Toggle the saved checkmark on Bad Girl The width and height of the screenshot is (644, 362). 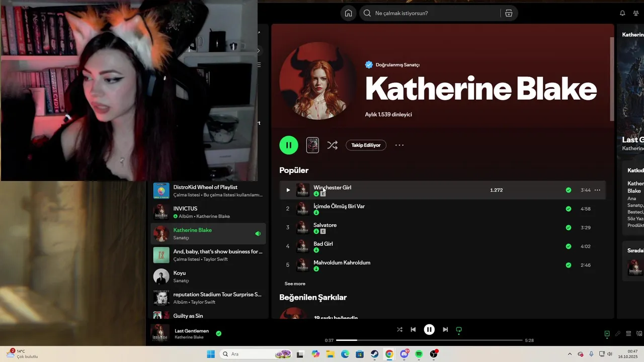569,246
